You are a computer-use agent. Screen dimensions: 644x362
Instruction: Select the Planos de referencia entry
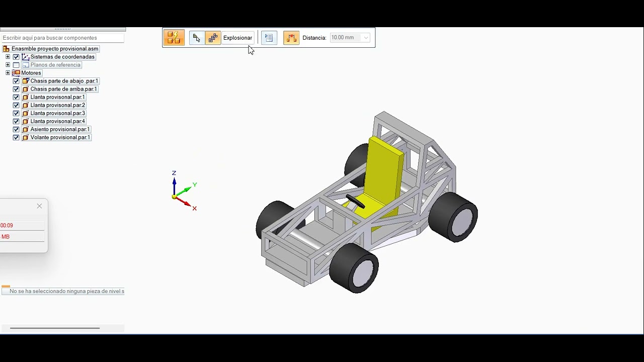click(55, 65)
